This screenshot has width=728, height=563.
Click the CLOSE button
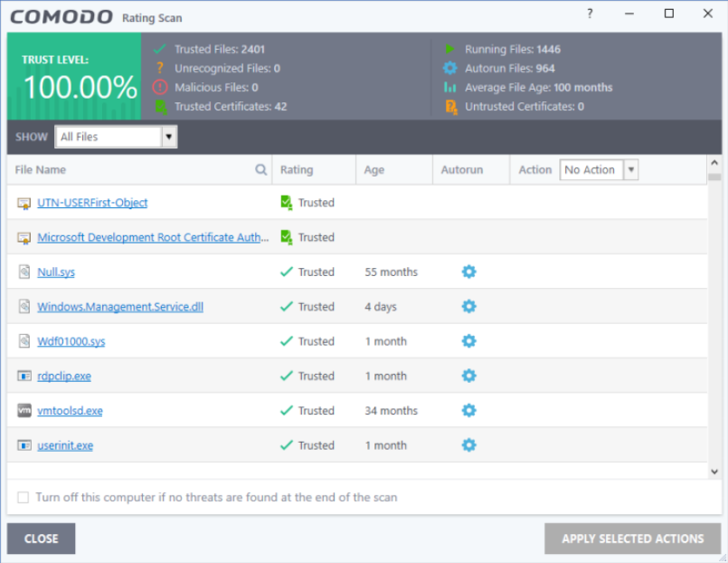point(41,539)
